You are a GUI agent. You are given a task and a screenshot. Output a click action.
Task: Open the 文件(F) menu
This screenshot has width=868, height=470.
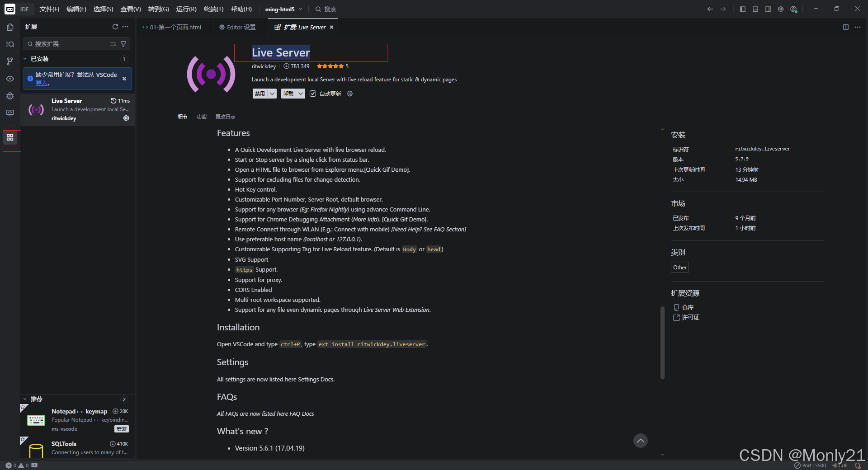click(x=49, y=9)
